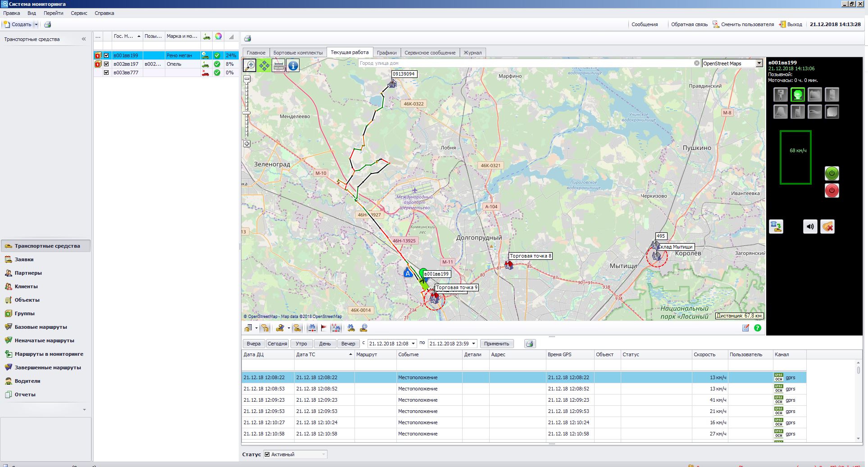
Task: Expand the Создать button dropdown arrow
Action: [x=36, y=24]
